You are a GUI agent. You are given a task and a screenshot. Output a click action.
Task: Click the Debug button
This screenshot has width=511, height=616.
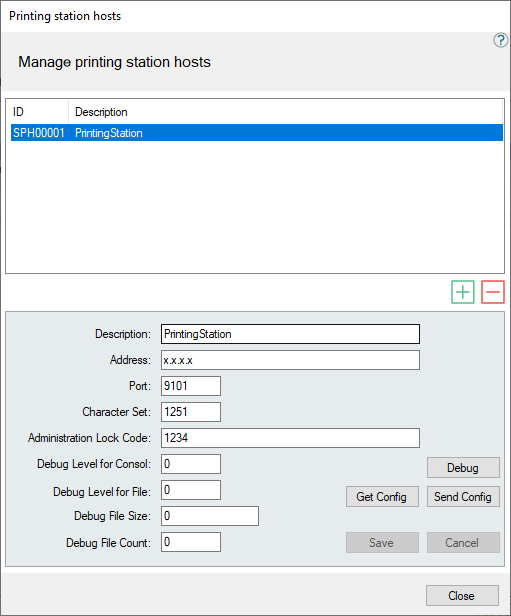(x=463, y=468)
